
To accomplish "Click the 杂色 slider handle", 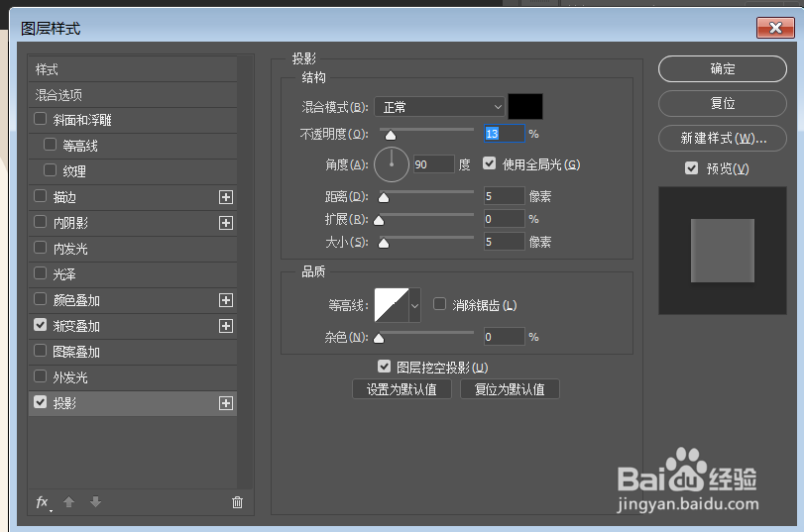I will pyautogui.click(x=379, y=338).
